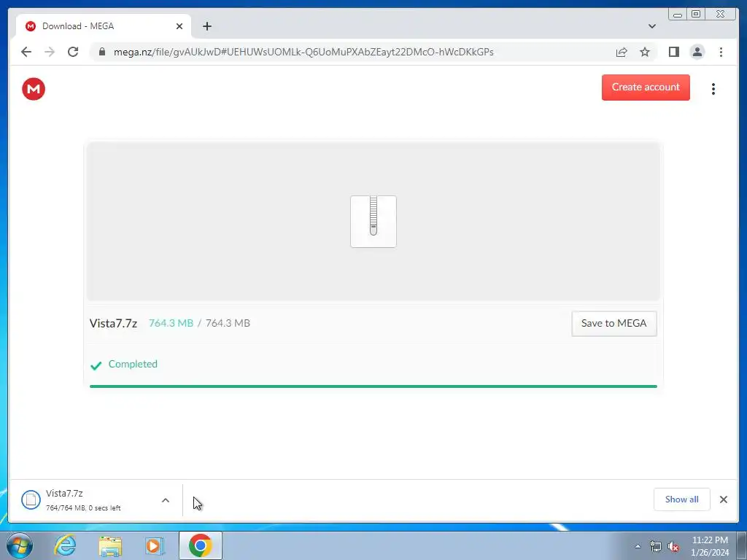Open the tab search dropdown arrow
This screenshot has width=747, height=560.
click(651, 26)
